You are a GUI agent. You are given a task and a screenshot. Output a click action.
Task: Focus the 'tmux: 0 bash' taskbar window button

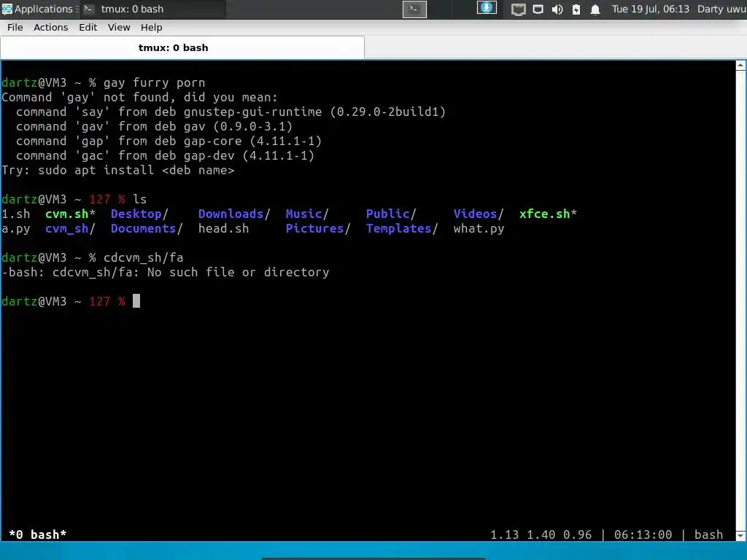152,9
